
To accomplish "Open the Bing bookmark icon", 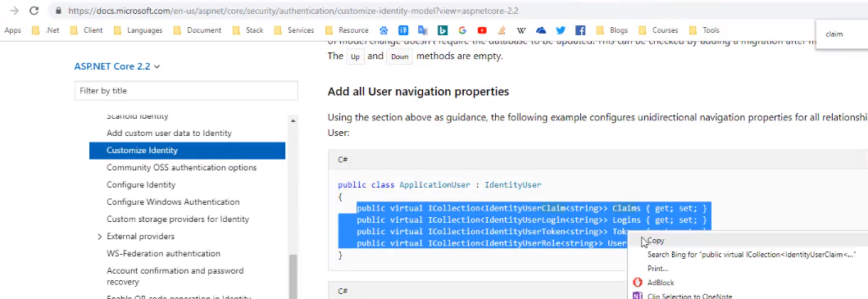I will (443, 30).
